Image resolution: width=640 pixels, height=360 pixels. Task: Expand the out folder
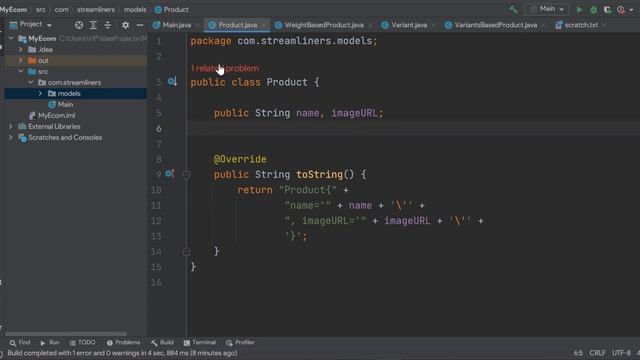click(20, 60)
